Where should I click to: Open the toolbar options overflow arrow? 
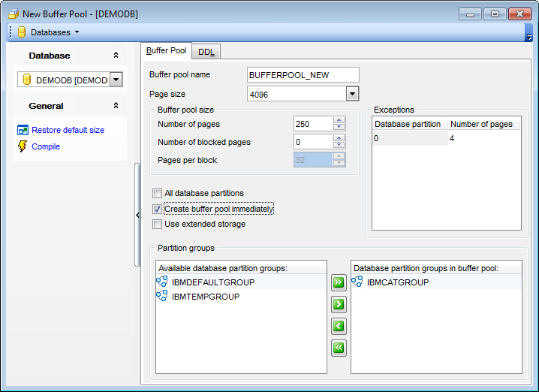[528, 37]
